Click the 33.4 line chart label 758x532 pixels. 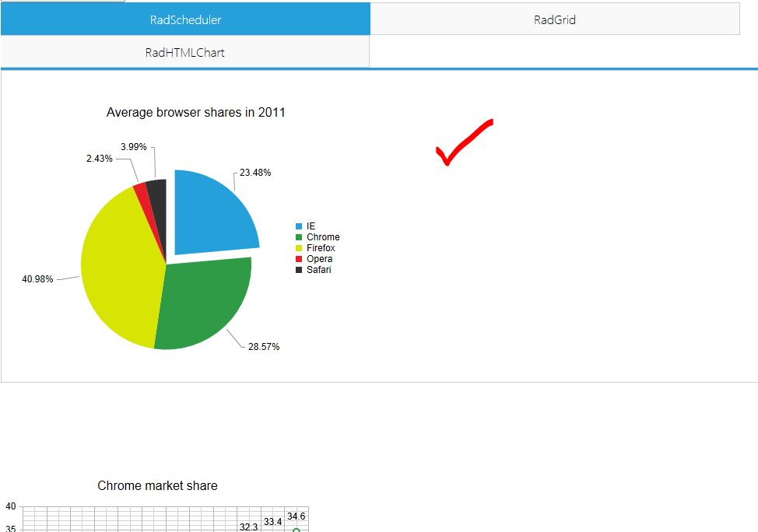tap(272, 522)
